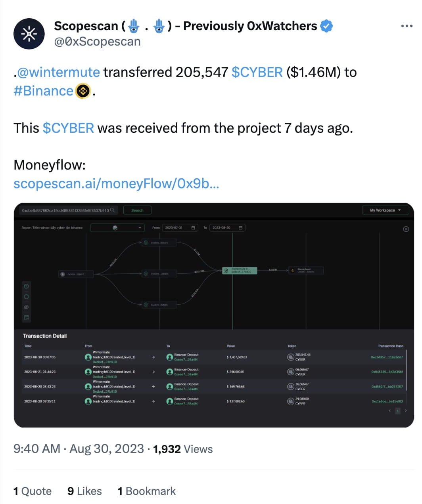Click the Wintermute account icon in the From column
Image resolution: width=422 pixels, height=504 pixels.
pyautogui.click(x=88, y=357)
